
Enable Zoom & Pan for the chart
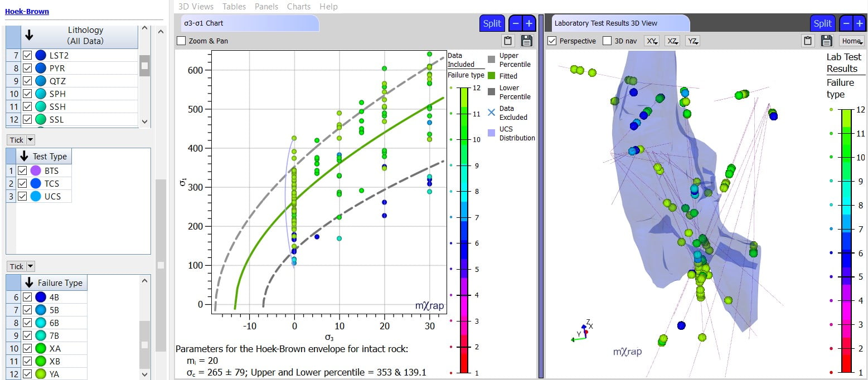tap(181, 41)
